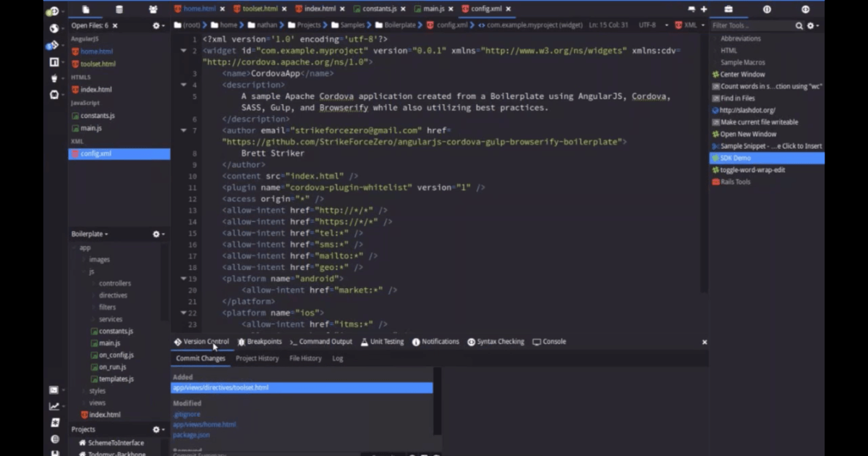The width and height of the screenshot is (868, 456).
Task: Click the Boilerplate breadcrumb folder
Action: click(395, 25)
